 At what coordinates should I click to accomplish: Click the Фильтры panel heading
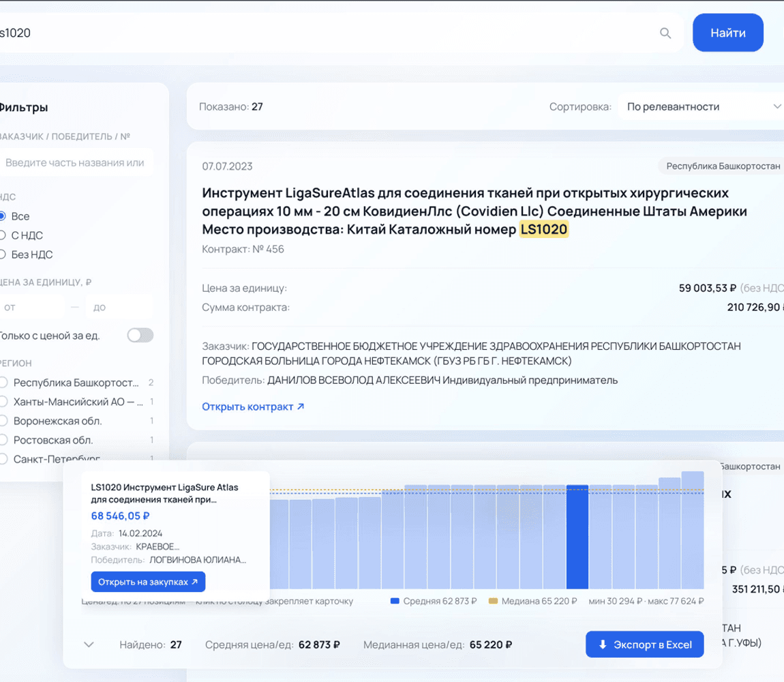coord(23,108)
